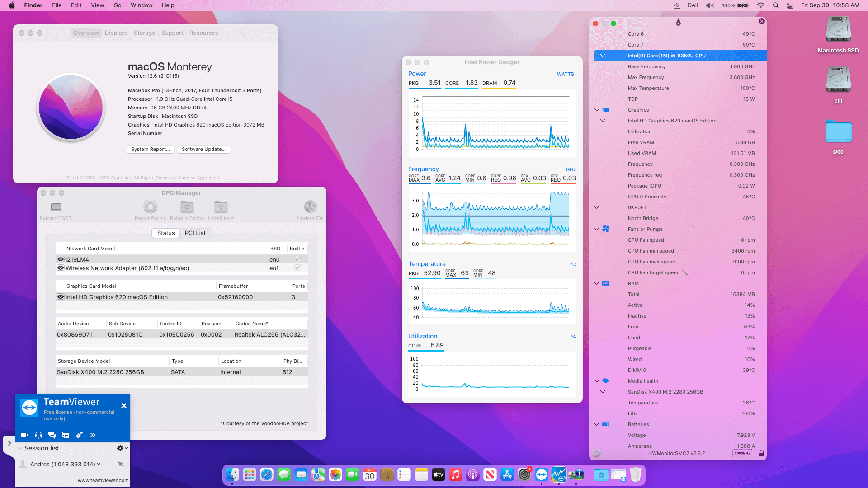Open the Go menu in menu bar

tap(118, 5)
